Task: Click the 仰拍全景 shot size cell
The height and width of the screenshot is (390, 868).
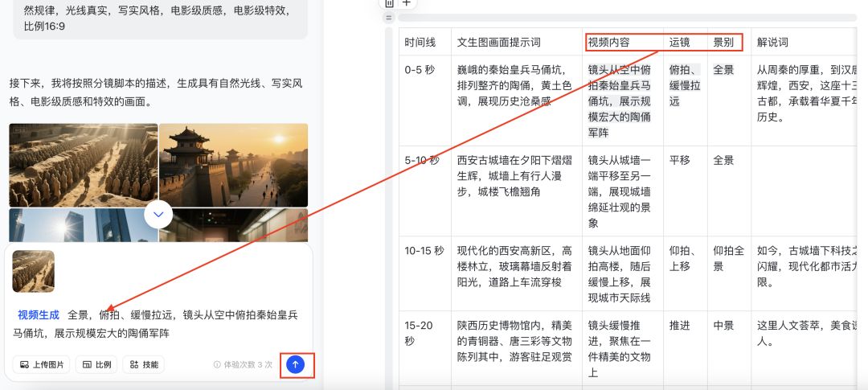Action: [x=729, y=273]
